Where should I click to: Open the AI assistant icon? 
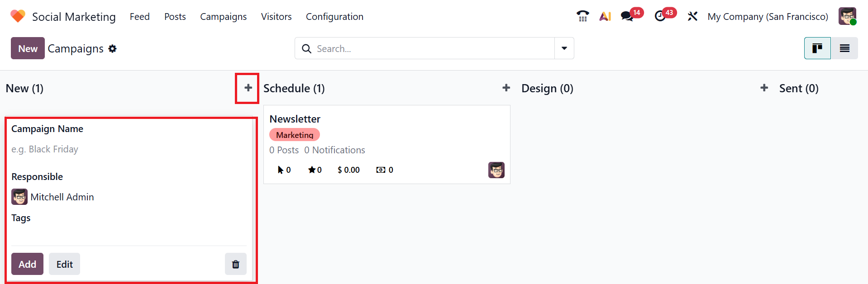[x=605, y=16]
